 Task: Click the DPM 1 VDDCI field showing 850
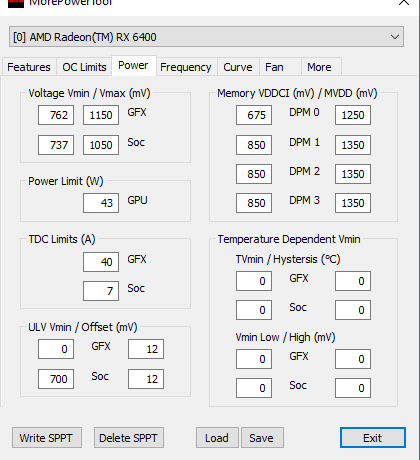[254, 145]
